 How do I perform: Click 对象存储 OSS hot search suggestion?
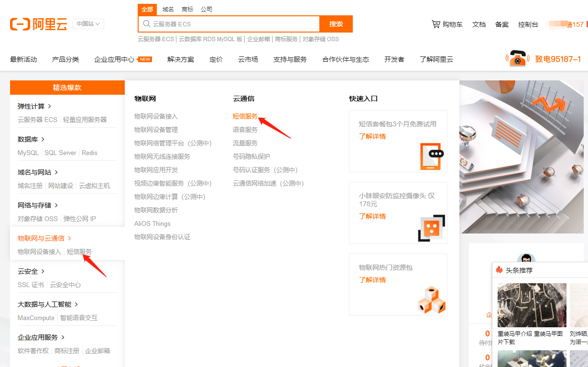321,39
